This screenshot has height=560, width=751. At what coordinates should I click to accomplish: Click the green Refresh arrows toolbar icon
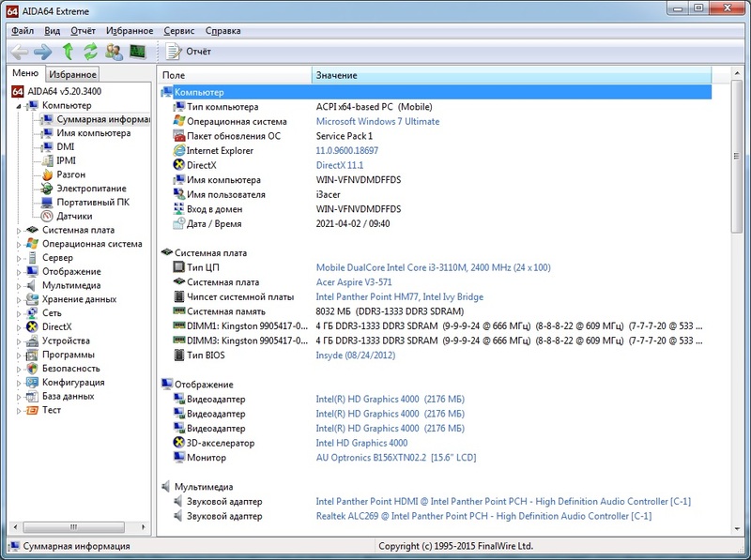(x=90, y=52)
